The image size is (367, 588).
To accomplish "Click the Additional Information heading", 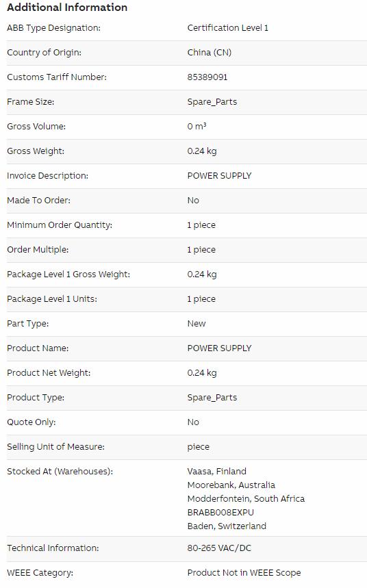I will point(67,7).
